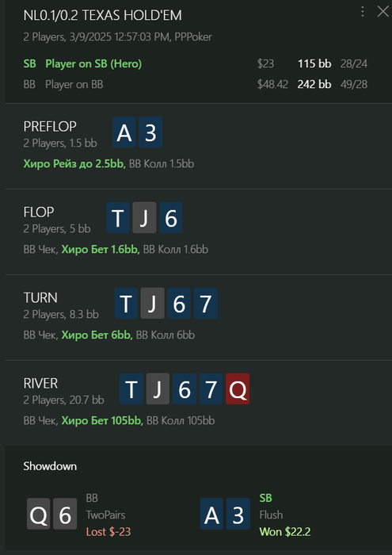Image resolution: width=392 pixels, height=555 pixels.
Task: Open the three-dot options menu
Action: (x=363, y=11)
